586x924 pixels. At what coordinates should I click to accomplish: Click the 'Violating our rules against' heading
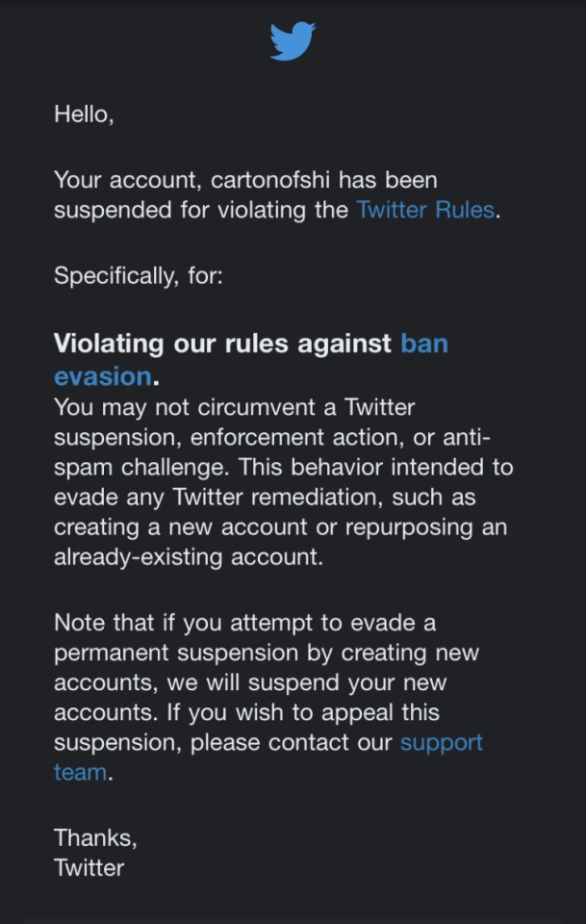coord(222,343)
